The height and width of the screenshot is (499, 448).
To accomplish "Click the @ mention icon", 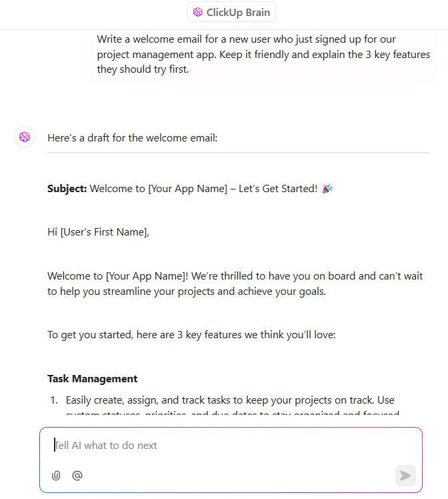I will click(x=77, y=476).
